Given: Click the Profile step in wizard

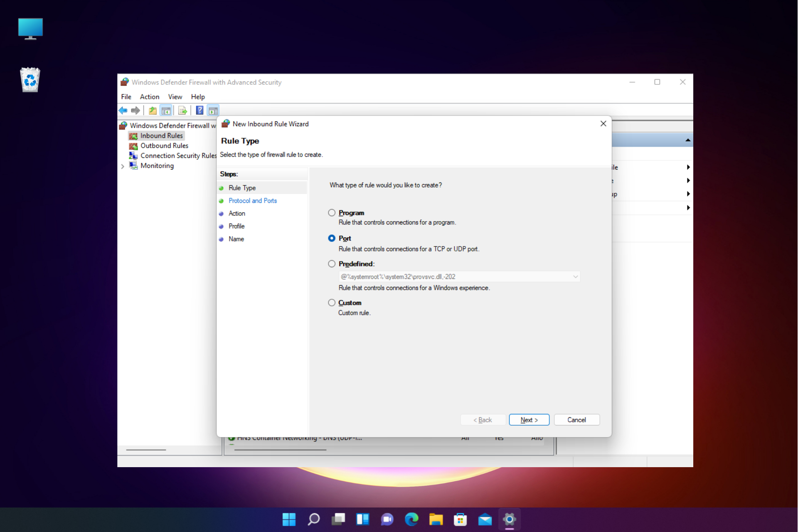Looking at the screenshot, I should coord(236,226).
